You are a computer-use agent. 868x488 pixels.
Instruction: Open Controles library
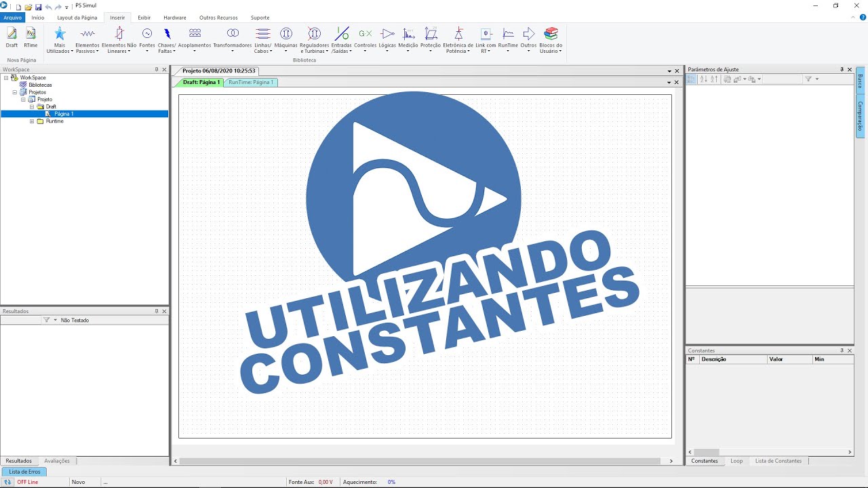tap(366, 40)
